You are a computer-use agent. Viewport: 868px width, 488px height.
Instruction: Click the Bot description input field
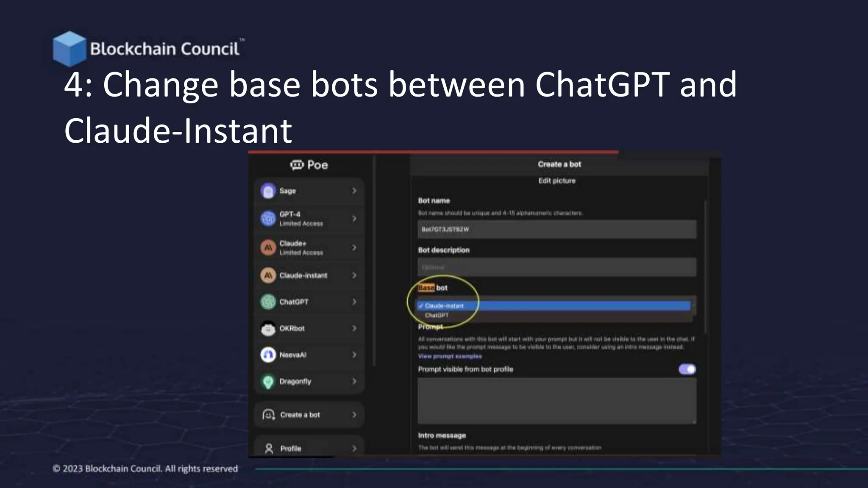tap(556, 267)
